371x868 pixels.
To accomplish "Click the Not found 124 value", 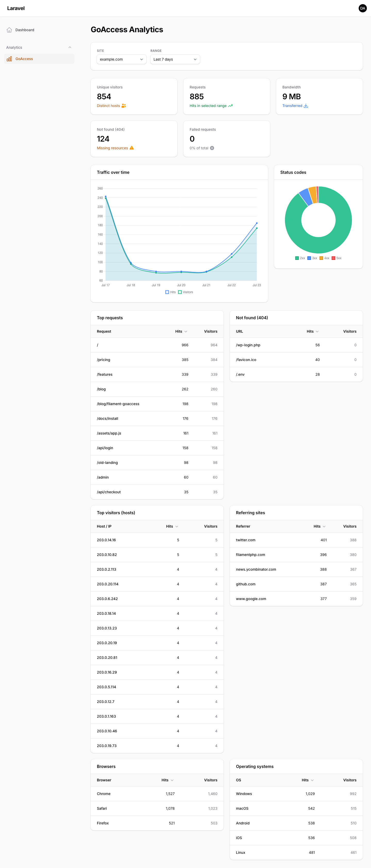I will 103,139.
